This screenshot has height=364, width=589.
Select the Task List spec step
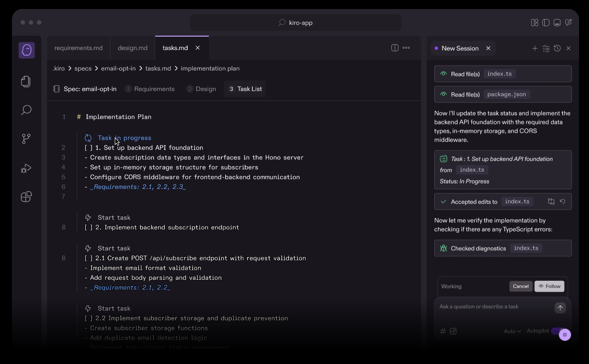click(245, 89)
